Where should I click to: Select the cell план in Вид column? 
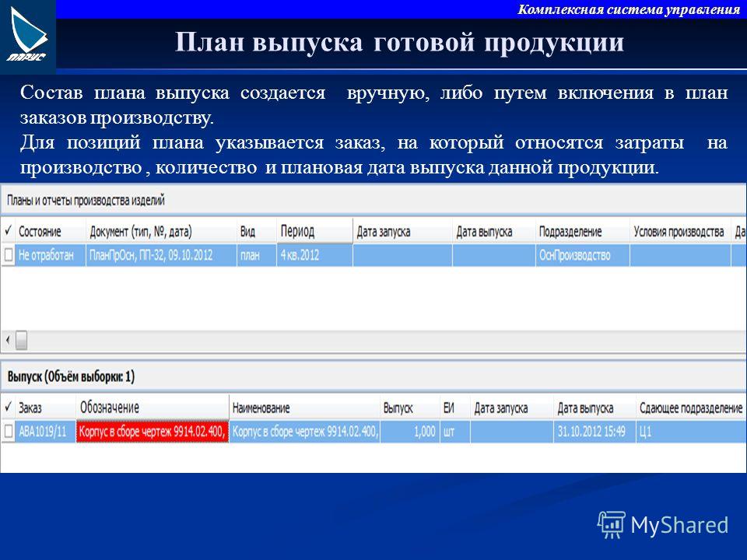[x=256, y=255]
